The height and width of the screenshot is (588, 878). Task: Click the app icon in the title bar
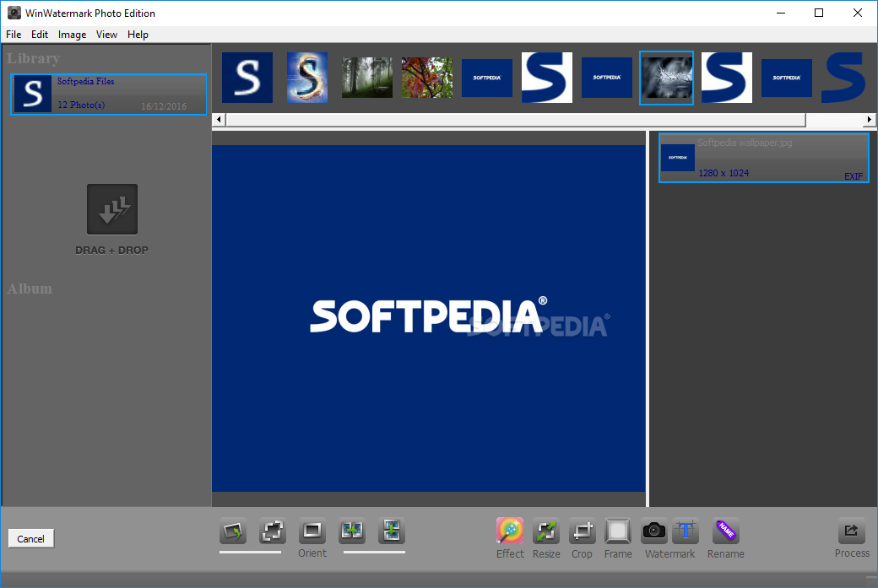click(x=14, y=13)
